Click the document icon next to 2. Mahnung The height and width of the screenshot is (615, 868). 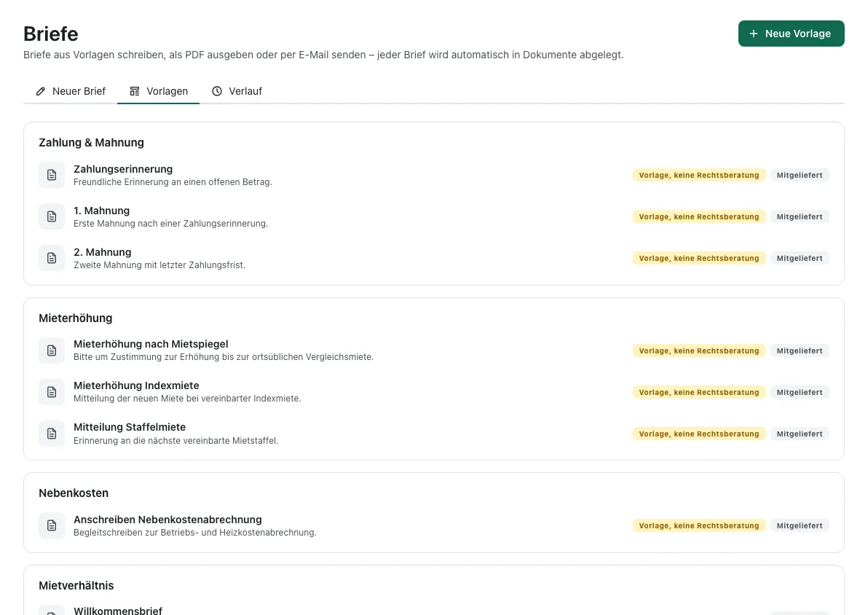tap(52, 258)
